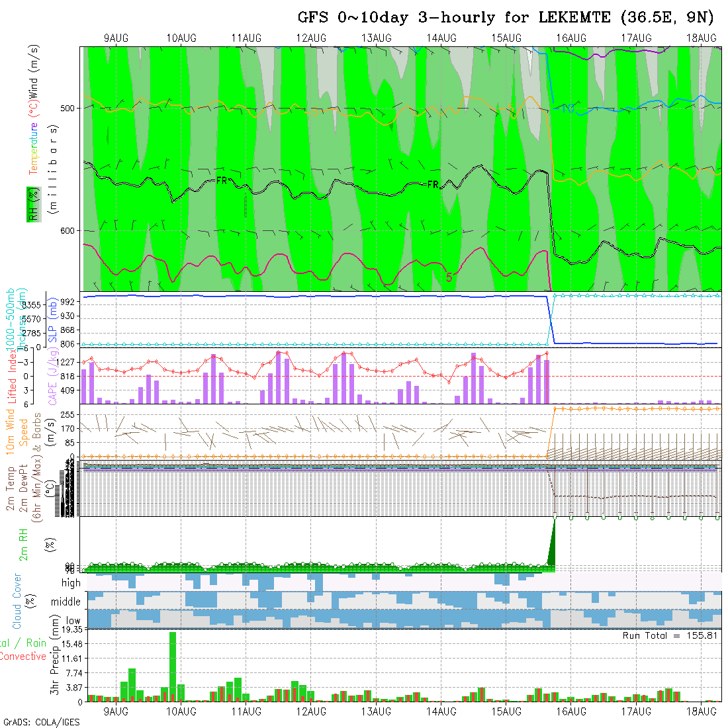Select the 170 value on the wind speed axis
Viewport: 728px width, 728px height.
(x=68, y=429)
